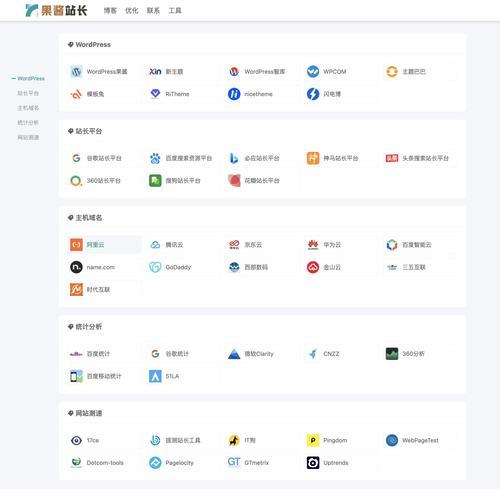Image resolution: width=500 pixels, height=489 pixels.
Task: Open the Huawei Cloud logo icon
Action: click(x=313, y=245)
